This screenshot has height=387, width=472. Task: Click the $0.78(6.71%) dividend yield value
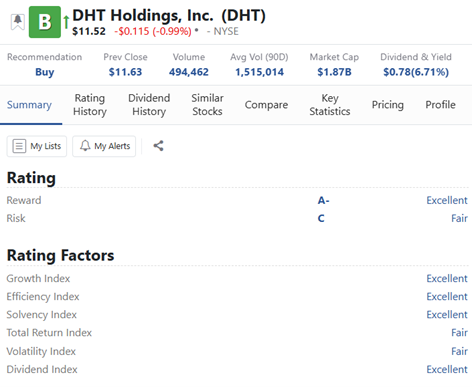416,72
